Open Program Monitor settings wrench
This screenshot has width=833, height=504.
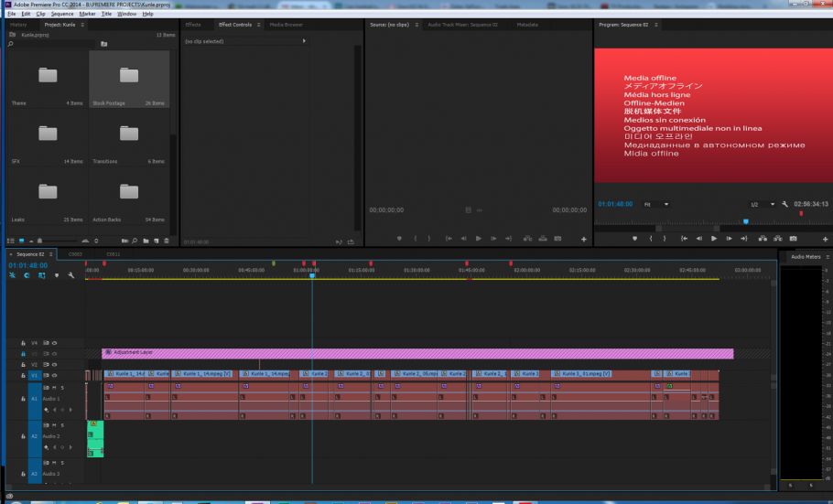[x=784, y=204]
